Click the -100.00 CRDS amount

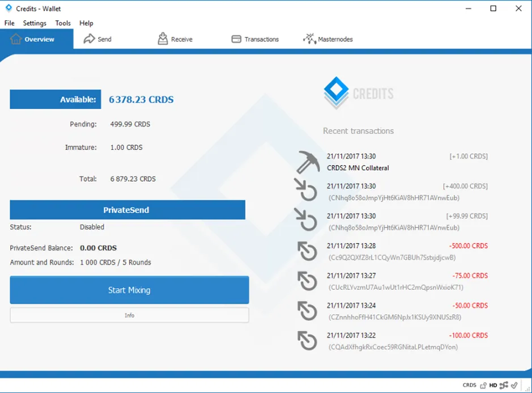point(469,336)
